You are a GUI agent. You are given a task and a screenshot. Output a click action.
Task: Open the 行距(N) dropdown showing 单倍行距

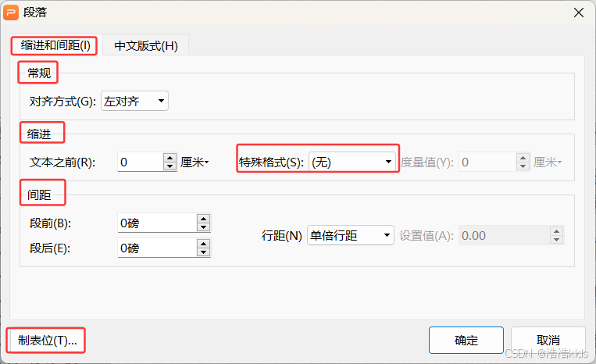click(x=351, y=236)
